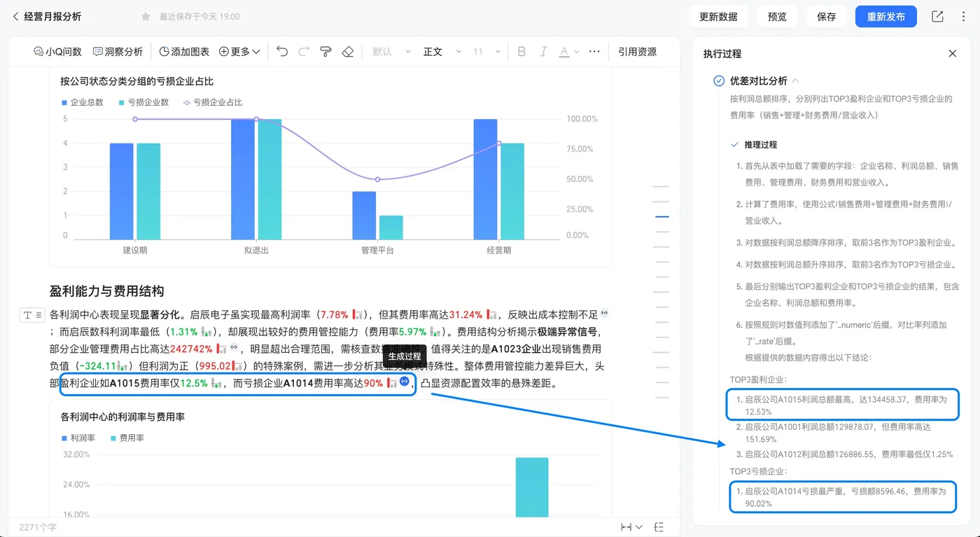Toggle the 利润率 legend series
Screen dimensions: 980x537
click(x=78, y=438)
